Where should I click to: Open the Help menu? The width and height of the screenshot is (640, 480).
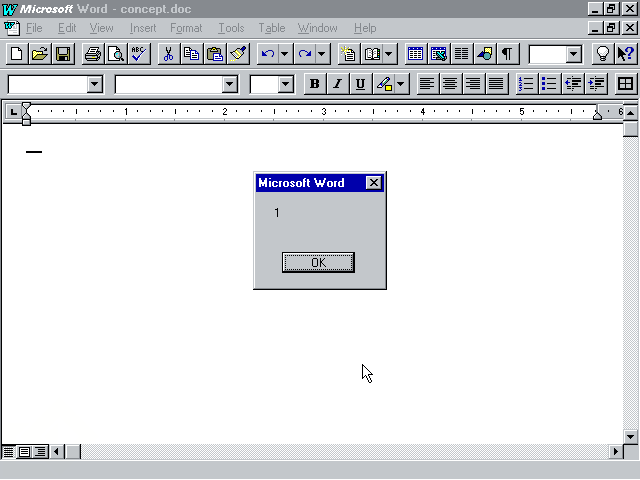click(365, 28)
